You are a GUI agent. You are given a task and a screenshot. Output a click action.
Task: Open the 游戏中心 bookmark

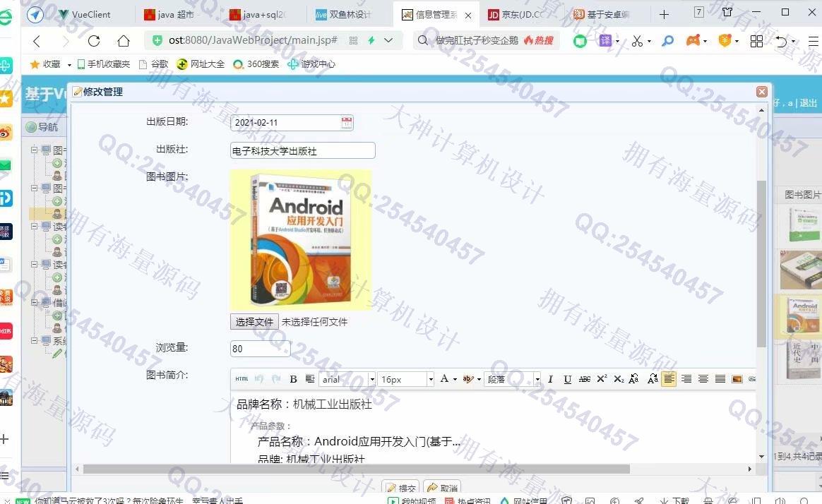(x=311, y=64)
